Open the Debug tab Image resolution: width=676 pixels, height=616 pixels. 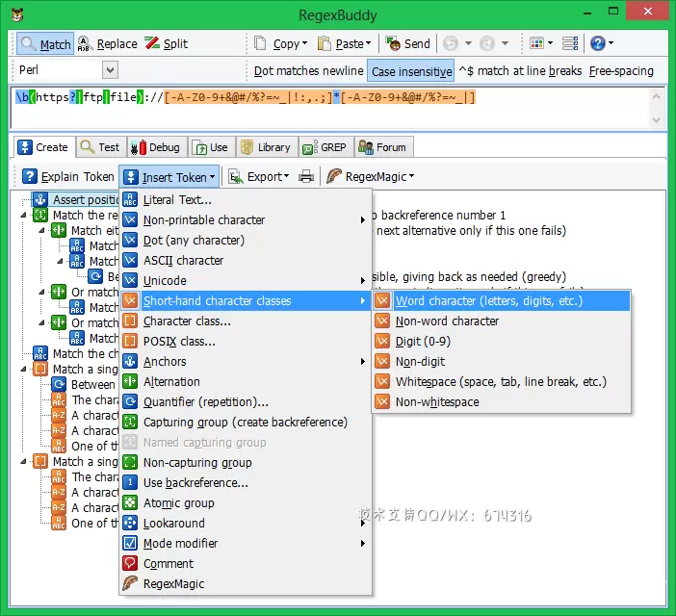(x=155, y=147)
